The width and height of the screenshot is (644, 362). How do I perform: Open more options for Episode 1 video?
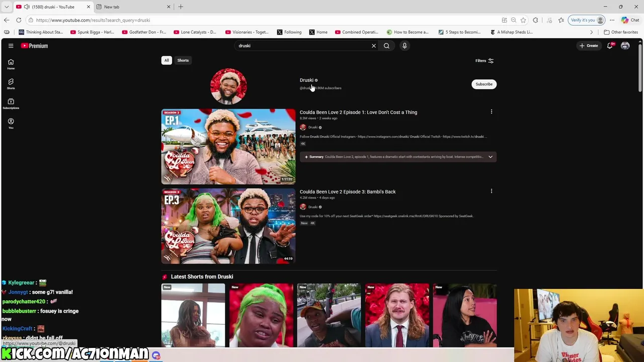[x=492, y=112]
